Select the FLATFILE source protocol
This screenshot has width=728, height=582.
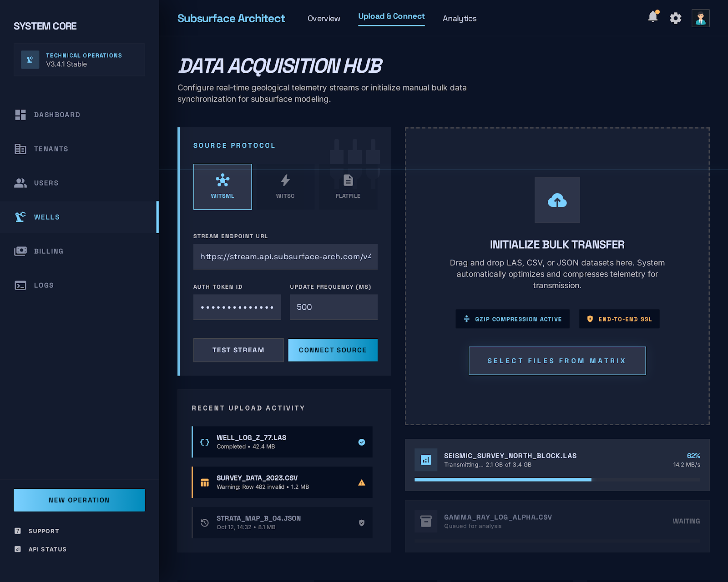(x=348, y=186)
